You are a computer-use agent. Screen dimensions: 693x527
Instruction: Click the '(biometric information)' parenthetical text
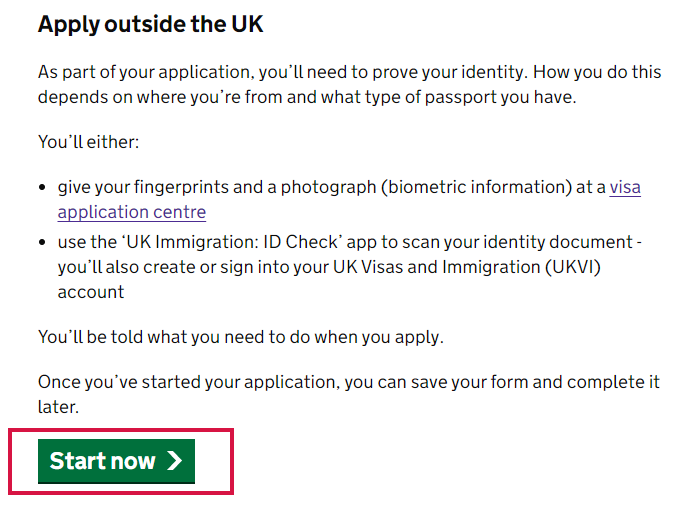[476, 187]
